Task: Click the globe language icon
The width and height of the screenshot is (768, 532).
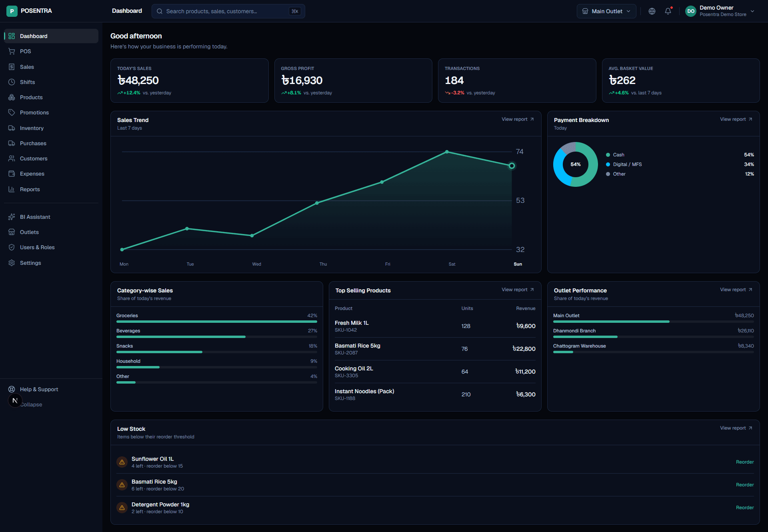Action: click(x=652, y=11)
